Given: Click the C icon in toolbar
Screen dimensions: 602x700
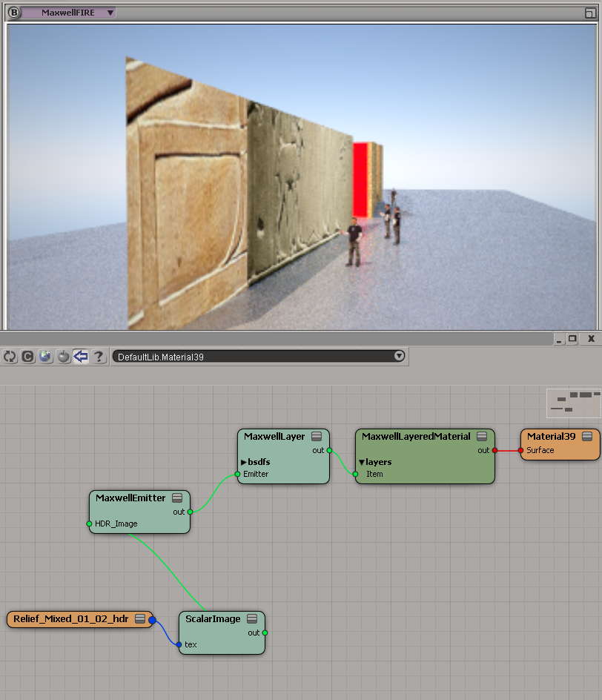Looking at the screenshot, I should [27, 357].
